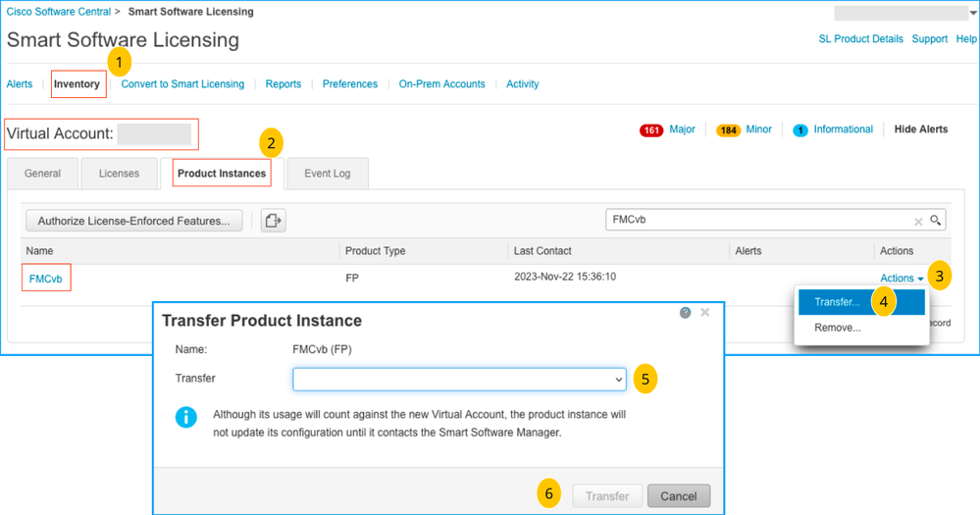Open the Preferences section
980x515 pixels.
pos(350,83)
